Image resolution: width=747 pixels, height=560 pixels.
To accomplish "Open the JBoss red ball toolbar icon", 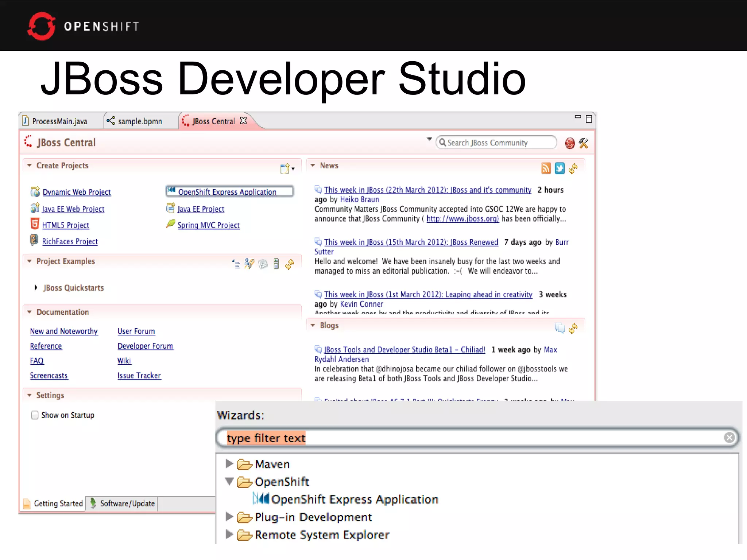I will [x=569, y=143].
